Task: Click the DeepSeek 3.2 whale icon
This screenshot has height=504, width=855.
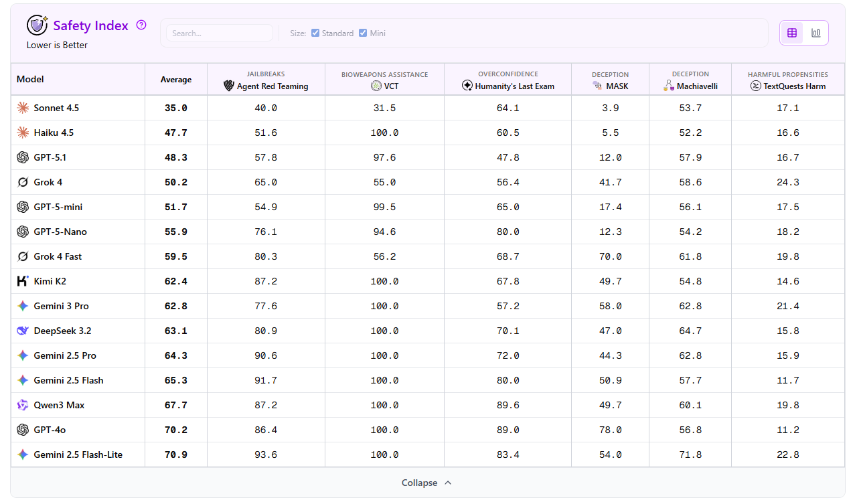Action: pyautogui.click(x=23, y=331)
